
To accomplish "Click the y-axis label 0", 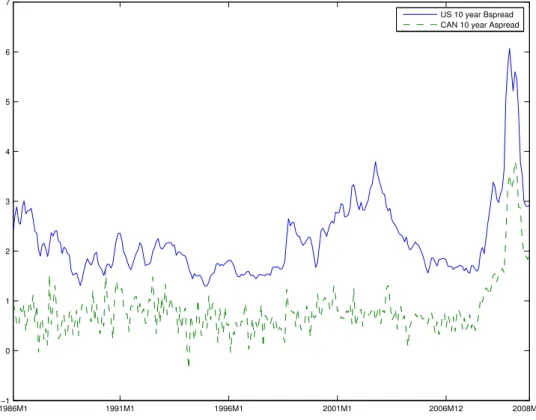I will 7,351.
